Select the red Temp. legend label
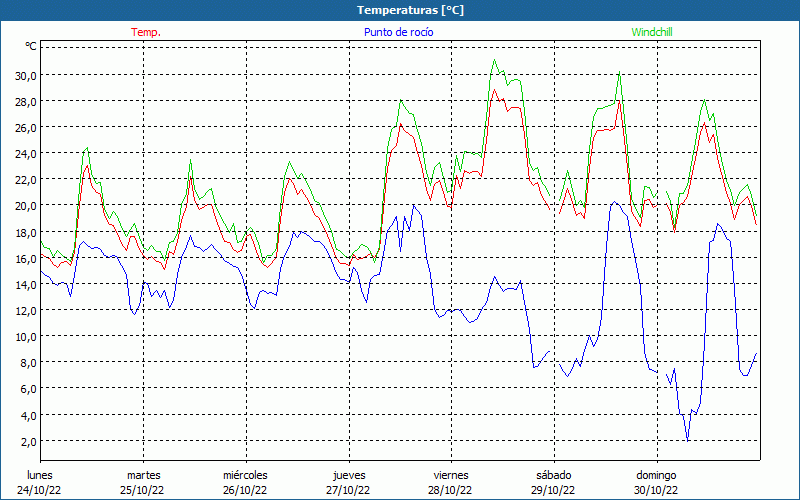800x500 pixels. tap(146, 32)
